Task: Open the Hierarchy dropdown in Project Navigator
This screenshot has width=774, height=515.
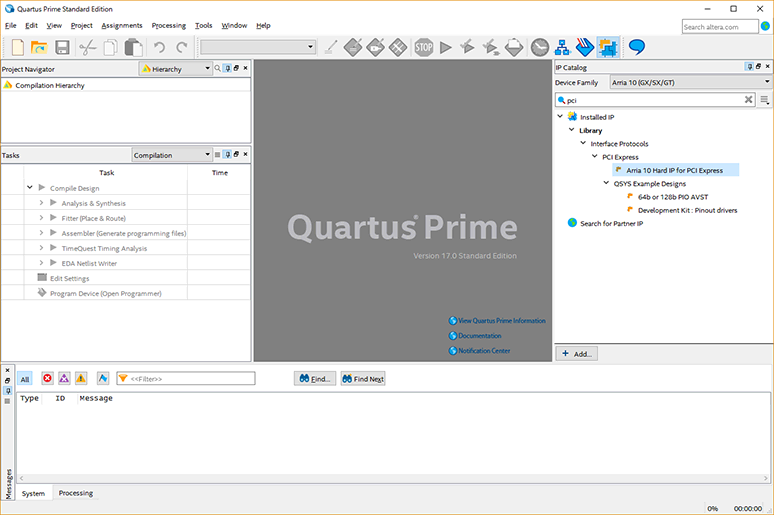Action: pyautogui.click(x=176, y=69)
